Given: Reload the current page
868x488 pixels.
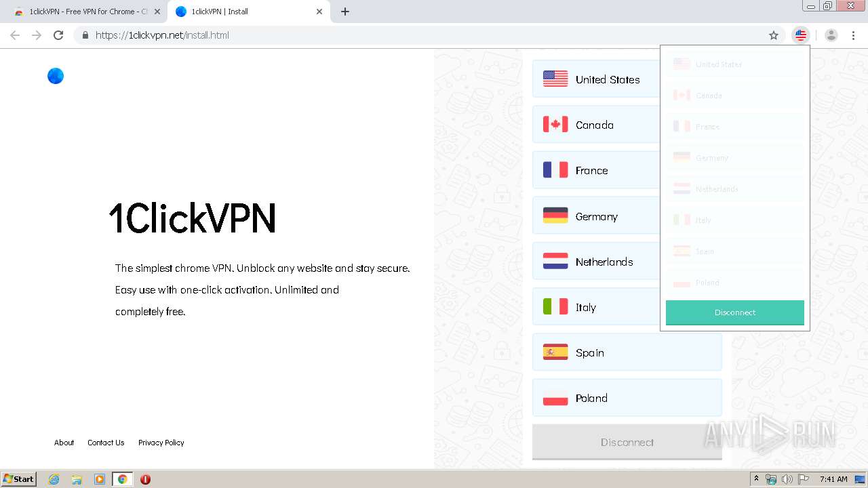Looking at the screenshot, I should tap(58, 35).
